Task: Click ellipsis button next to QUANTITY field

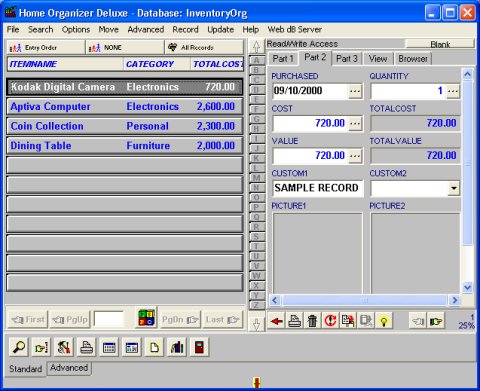Action: tap(453, 91)
